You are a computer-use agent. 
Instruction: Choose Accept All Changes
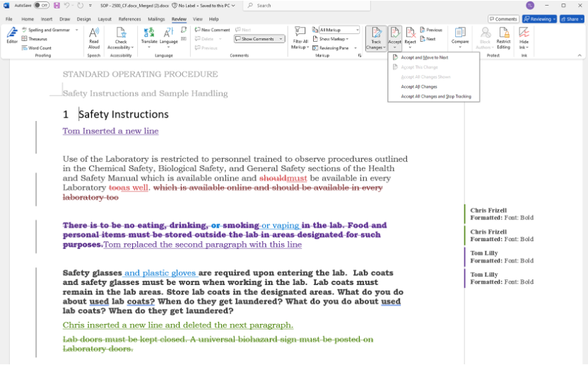pyautogui.click(x=433, y=87)
